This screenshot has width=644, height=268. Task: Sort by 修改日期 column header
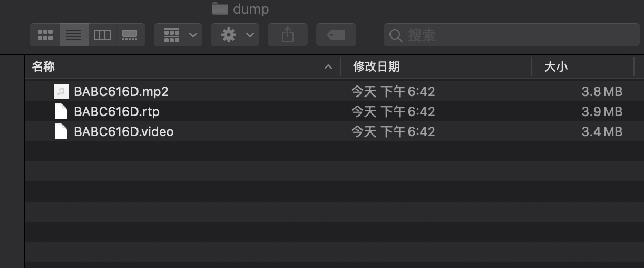376,66
